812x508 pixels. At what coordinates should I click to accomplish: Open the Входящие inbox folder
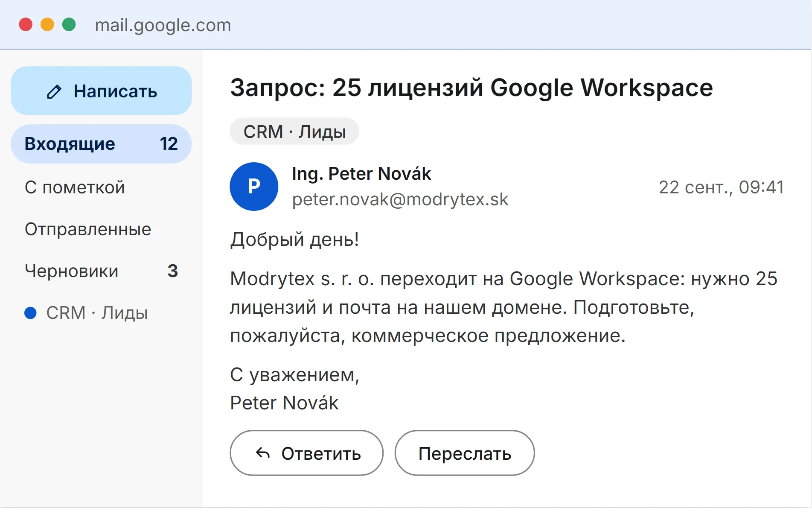click(x=101, y=144)
